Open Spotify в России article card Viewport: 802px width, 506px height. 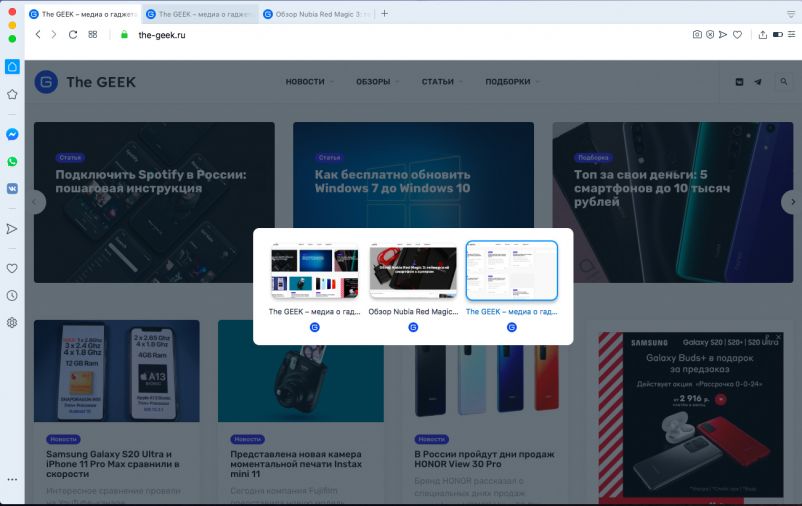pyautogui.click(x=154, y=202)
